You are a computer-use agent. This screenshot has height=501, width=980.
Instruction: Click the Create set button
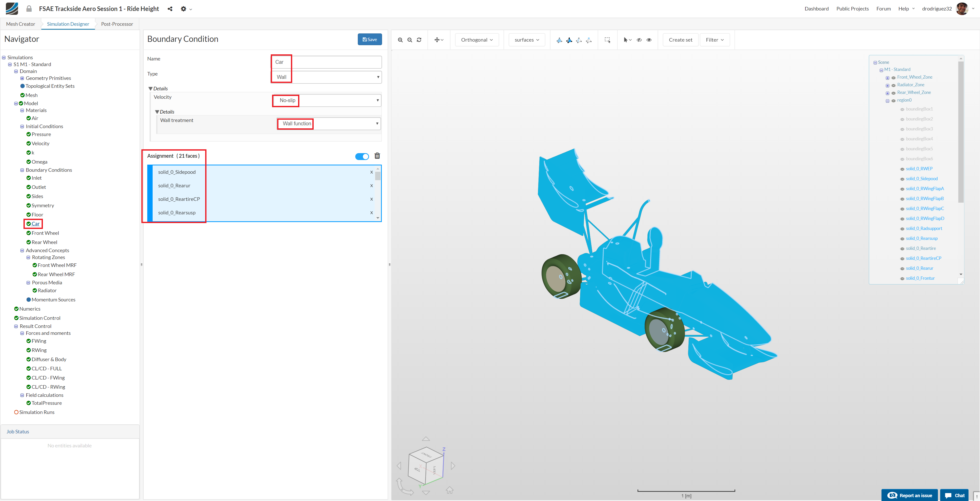[x=680, y=40]
